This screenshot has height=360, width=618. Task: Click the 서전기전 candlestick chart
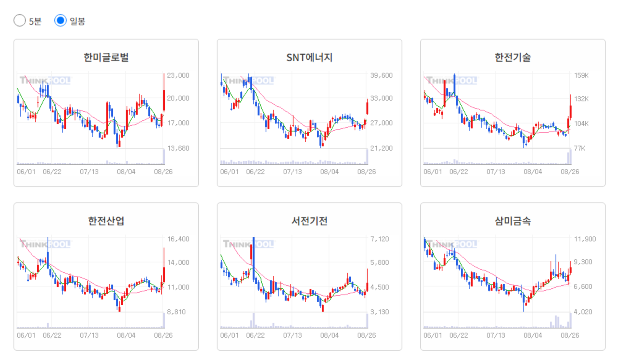pyautogui.click(x=294, y=274)
